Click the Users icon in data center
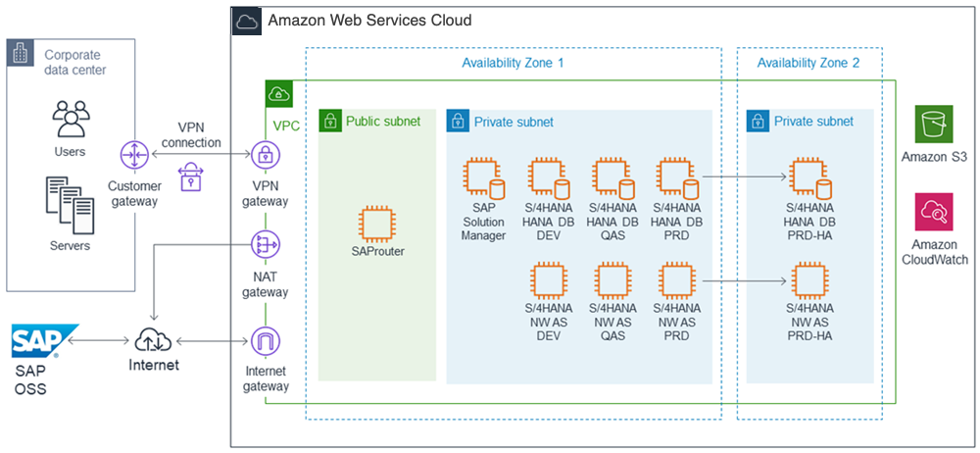 pyautogui.click(x=70, y=118)
